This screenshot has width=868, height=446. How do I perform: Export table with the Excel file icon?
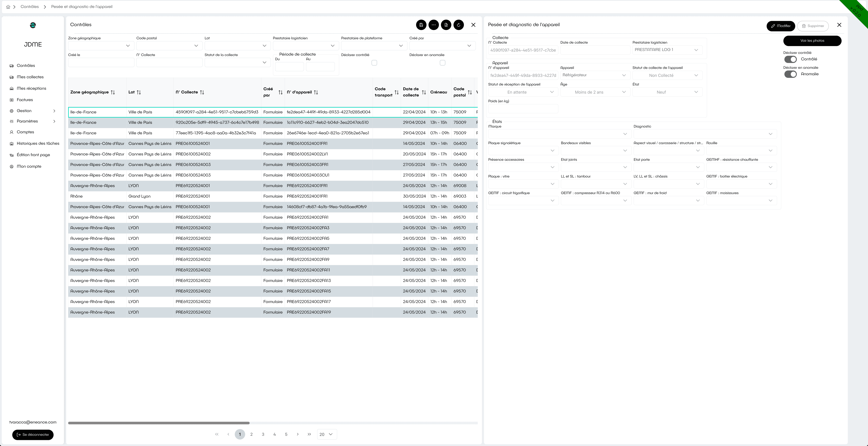(x=446, y=25)
